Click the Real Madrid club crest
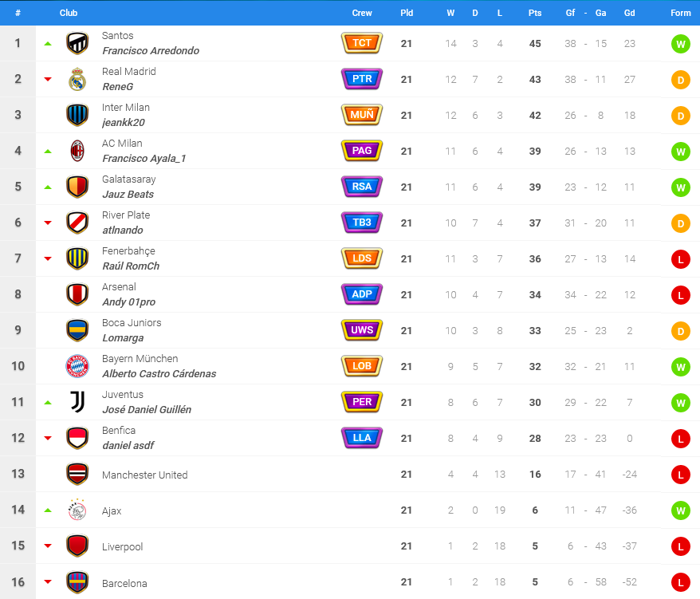This screenshot has width=700, height=599. click(77, 79)
